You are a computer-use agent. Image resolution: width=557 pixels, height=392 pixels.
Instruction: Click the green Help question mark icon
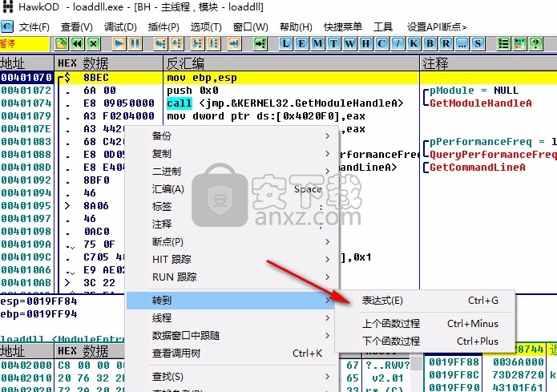point(535,44)
